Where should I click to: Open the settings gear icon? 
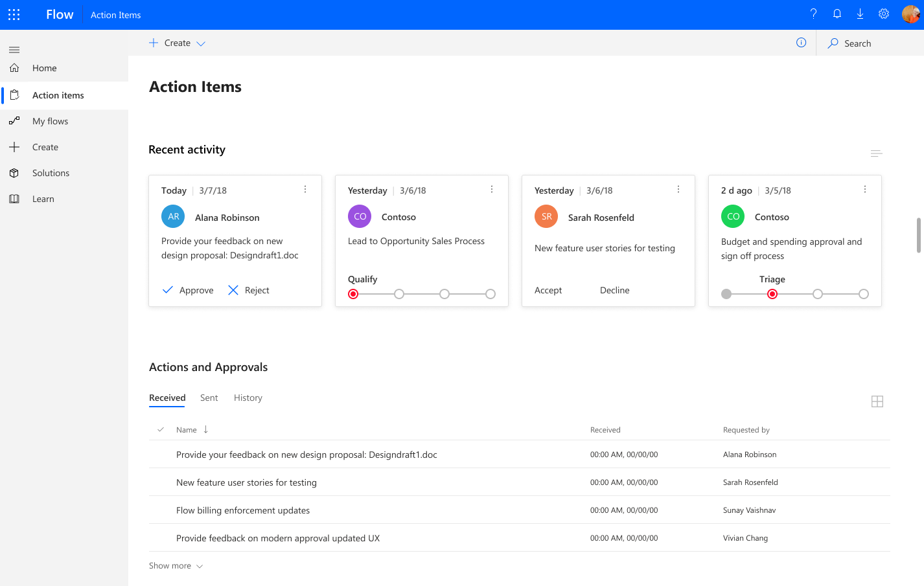click(x=884, y=14)
